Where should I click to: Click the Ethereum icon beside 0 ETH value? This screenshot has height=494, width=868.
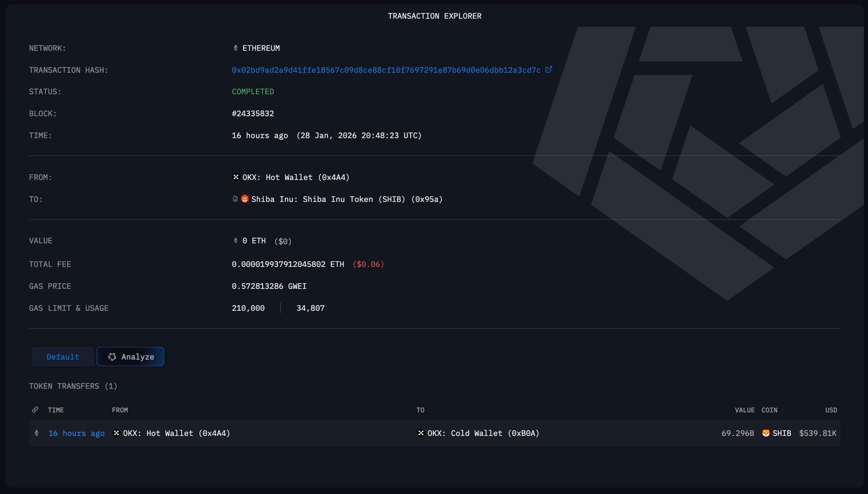tap(236, 240)
